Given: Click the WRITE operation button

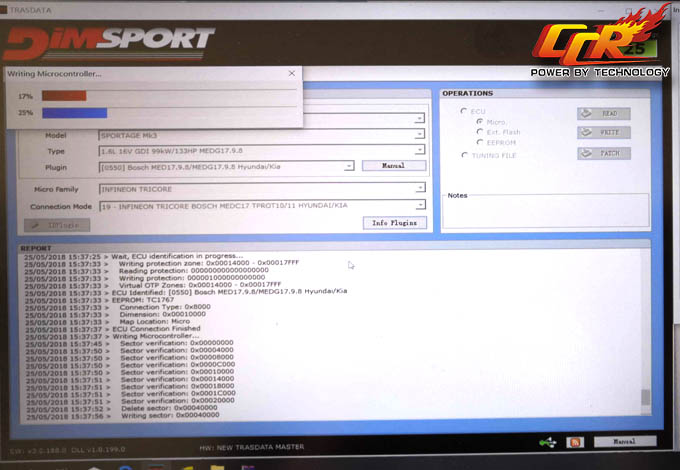Looking at the screenshot, I should pyautogui.click(x=604, y=132).
